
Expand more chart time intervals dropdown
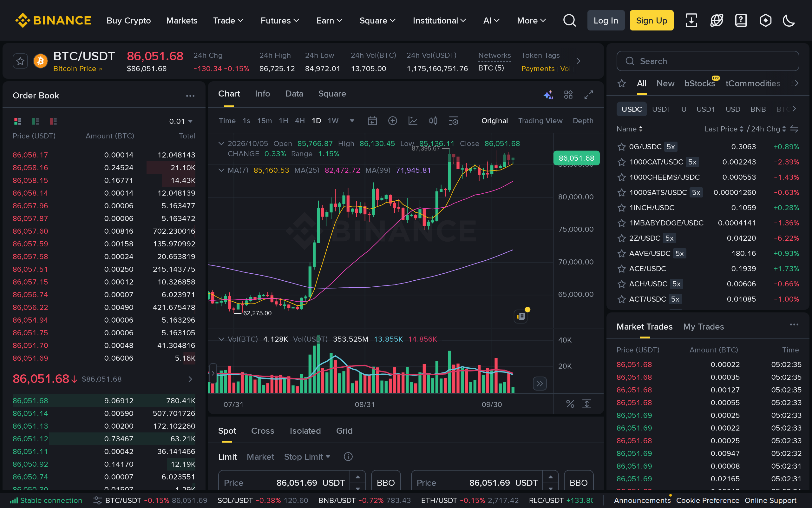pos(352,121)
